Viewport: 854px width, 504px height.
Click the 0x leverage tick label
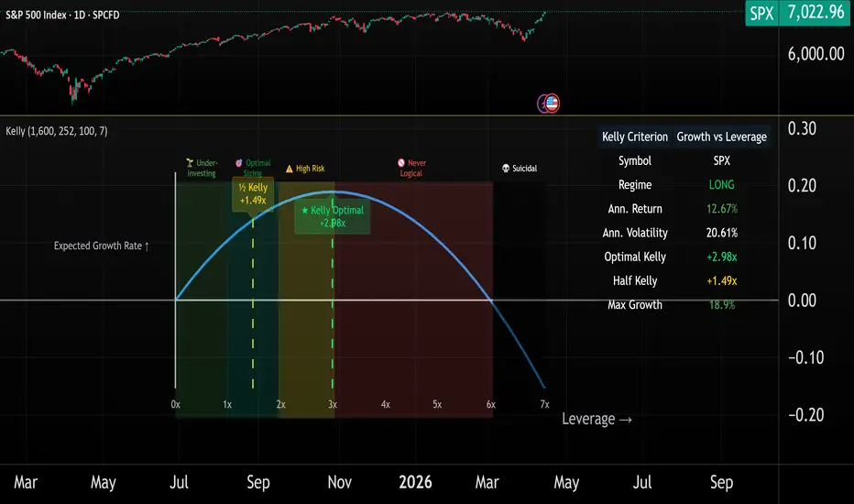[175, 404]
